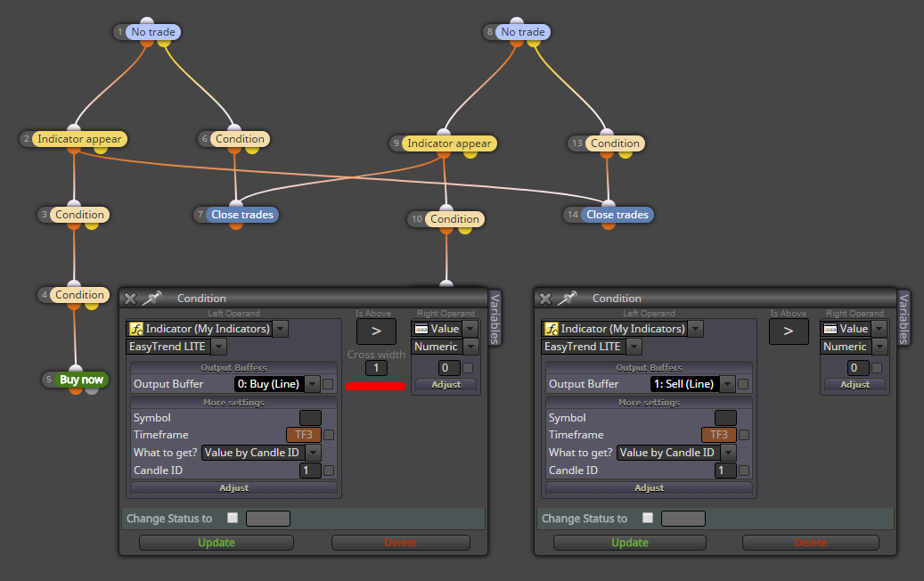Toggle right panel Candle ID checkbox
The image size is (924, 581).
coord(744,471)
